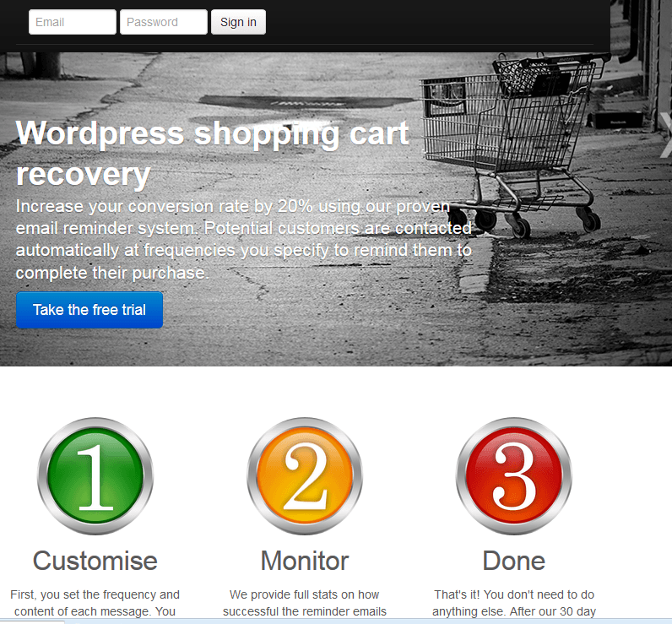The image size is (672, 624).
Task: Click the Take the free trial button
Action: click(89, 310)
